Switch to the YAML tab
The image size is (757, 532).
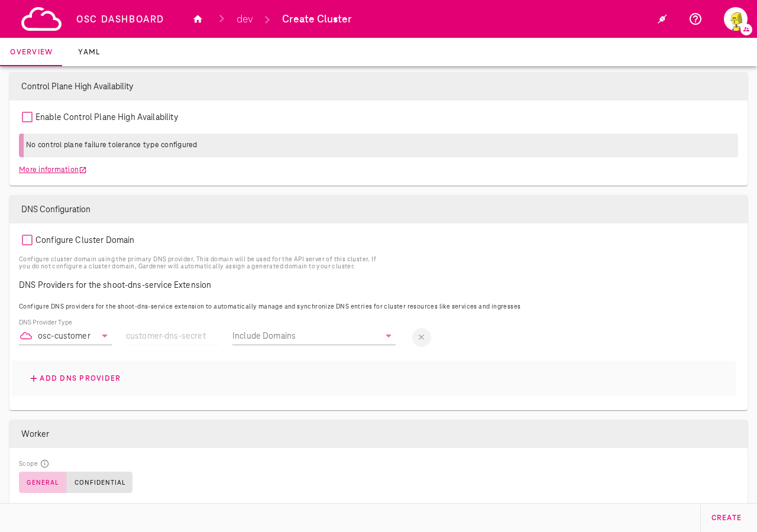point(89,51)
